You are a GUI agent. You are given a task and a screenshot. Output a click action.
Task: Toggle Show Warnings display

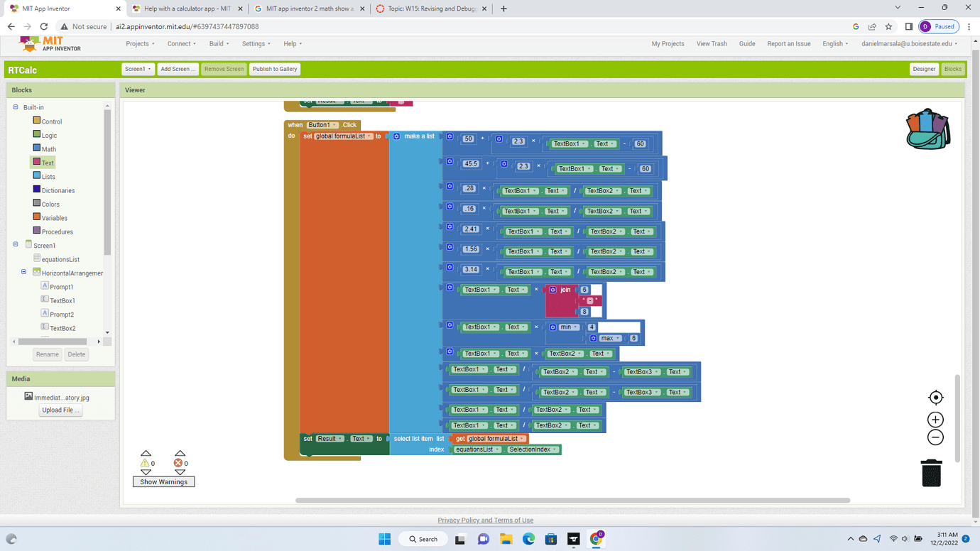[163, 481]
